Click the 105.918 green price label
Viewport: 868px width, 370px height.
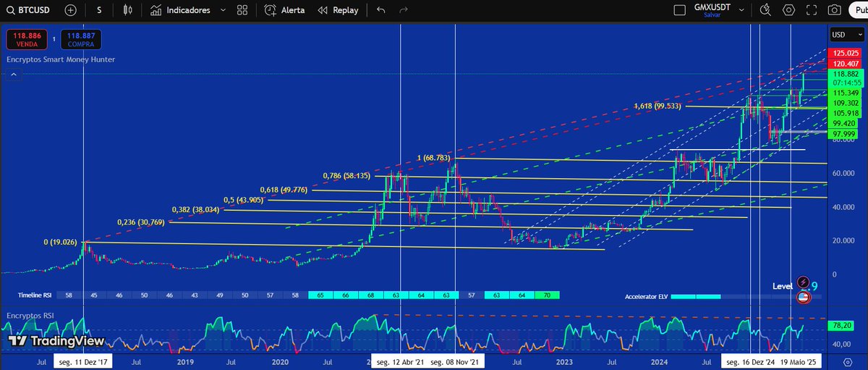(x=845, y=114)
